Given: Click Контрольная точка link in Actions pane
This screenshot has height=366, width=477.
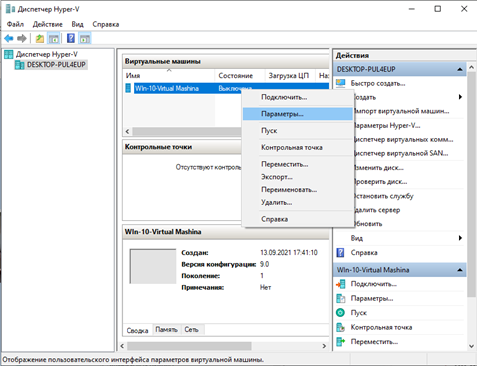Looking at the screenshot, I should [381, 327].
